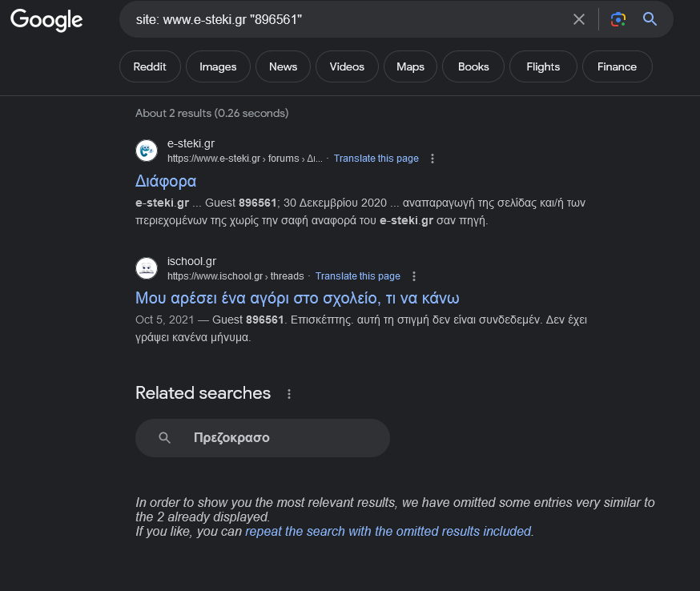Switch to the Maps filter
Screen dimensions: 700x591
tap(410, 66)
